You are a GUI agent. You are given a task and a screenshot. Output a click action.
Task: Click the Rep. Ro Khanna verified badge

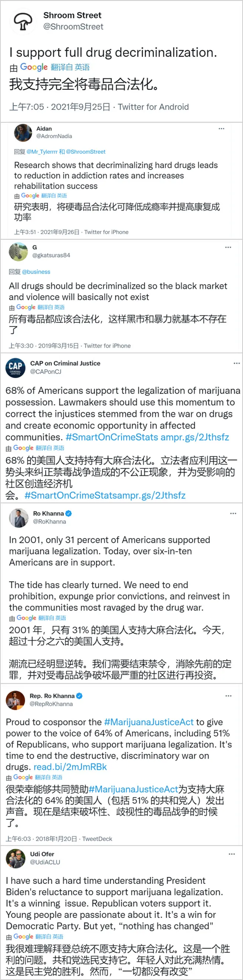79,696
